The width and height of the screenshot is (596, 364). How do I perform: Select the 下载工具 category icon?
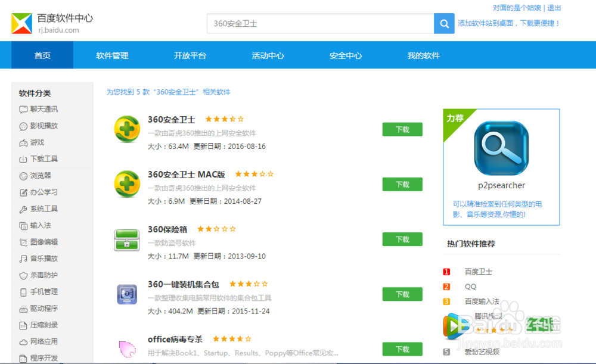click(x=23, y=159)
